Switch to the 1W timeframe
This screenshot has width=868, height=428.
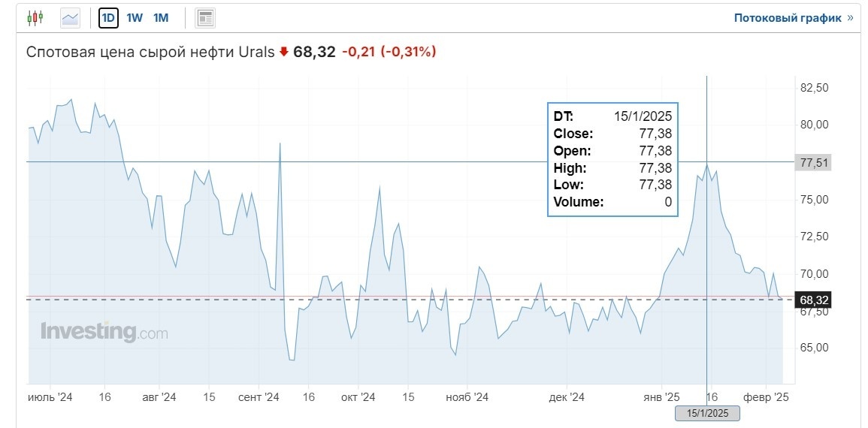coord(134,18)
